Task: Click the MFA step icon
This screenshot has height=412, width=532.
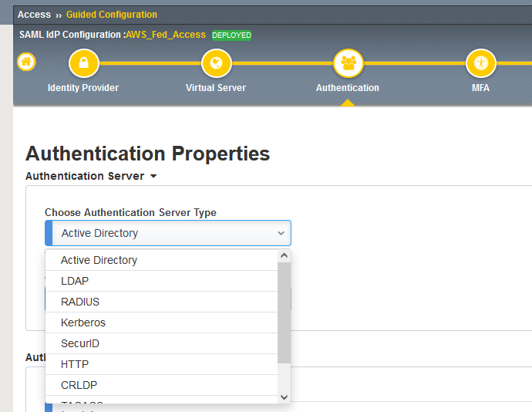Action: (x=480, y=63)
